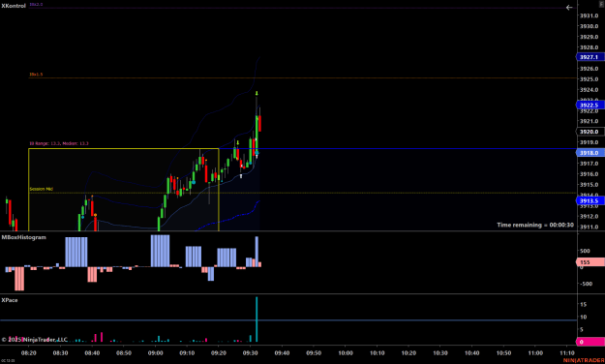Click the blue horizontal line at 3918.0
The image size is (605, 364).
coord(398,149)
